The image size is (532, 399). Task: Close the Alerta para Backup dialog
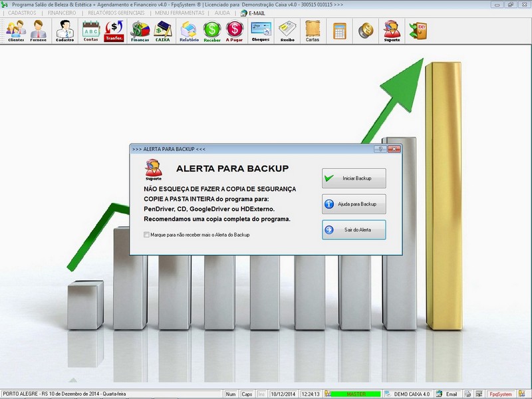[394, 149]
